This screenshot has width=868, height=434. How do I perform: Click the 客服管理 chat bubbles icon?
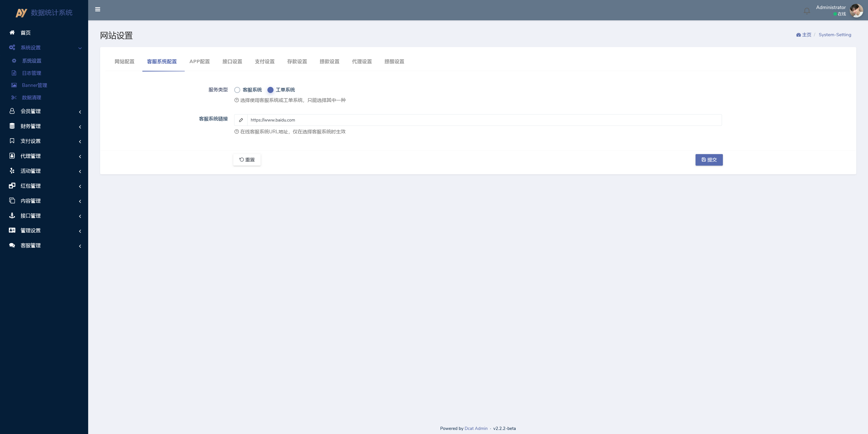click(x=12, y=246)
